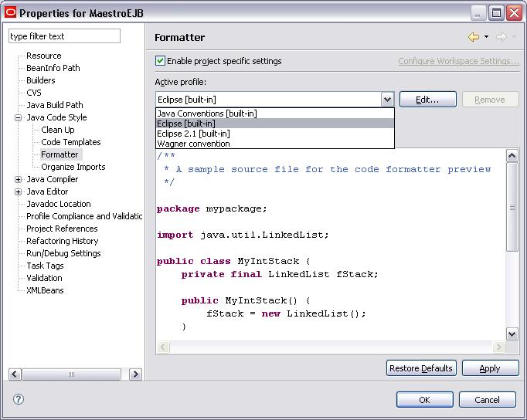Click the help question mark icon
The image size is (527, 420).
[19, 399]
